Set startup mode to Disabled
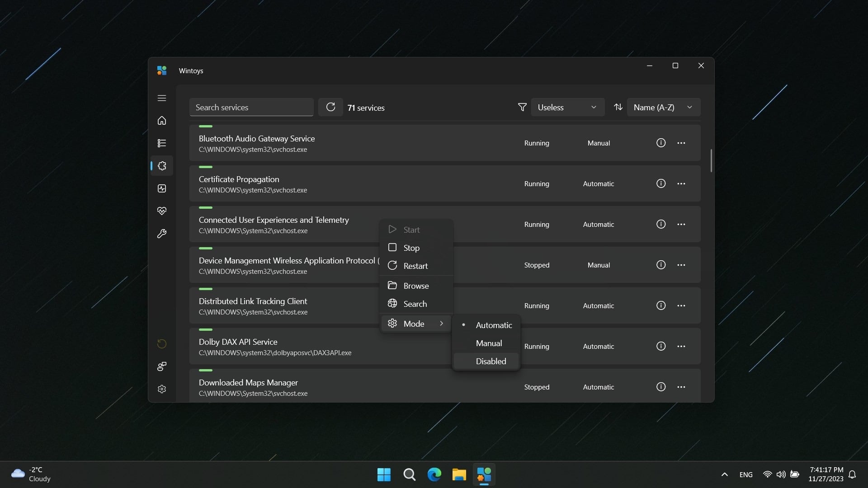 click(x=491, y=361)
